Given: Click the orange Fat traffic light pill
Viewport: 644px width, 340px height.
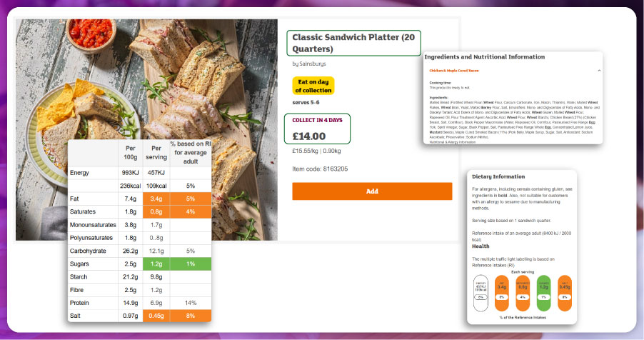Looking at the screenshot, I should (502, 292).
